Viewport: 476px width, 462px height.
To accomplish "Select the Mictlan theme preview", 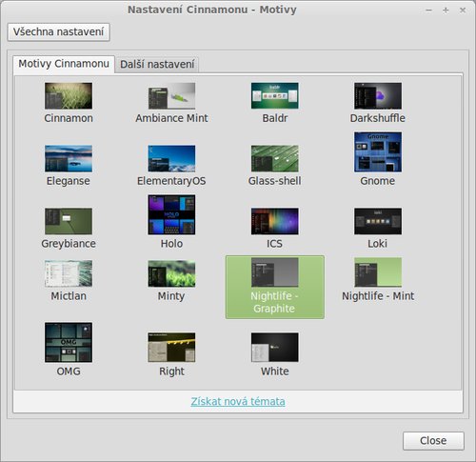I will pyautogui.click(x=69, y=273).
